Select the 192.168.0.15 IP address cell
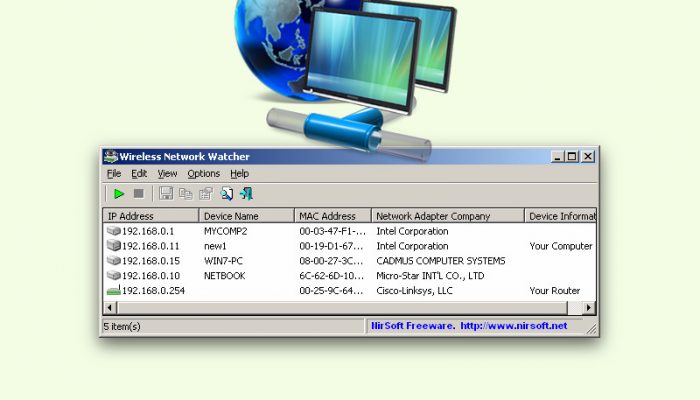Screen dimensions: 700x400 click(x=150, y=261)
